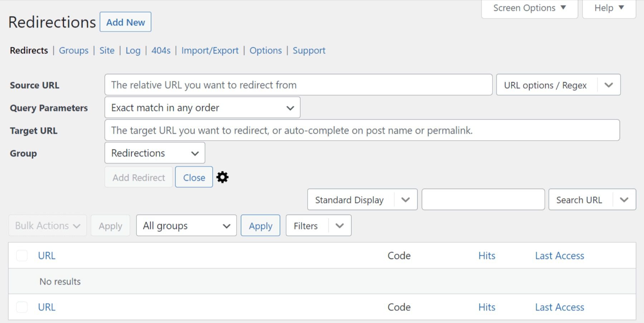Open the Search URL dropdown
The height and width of the screenshot is (323, 644).
592,200
